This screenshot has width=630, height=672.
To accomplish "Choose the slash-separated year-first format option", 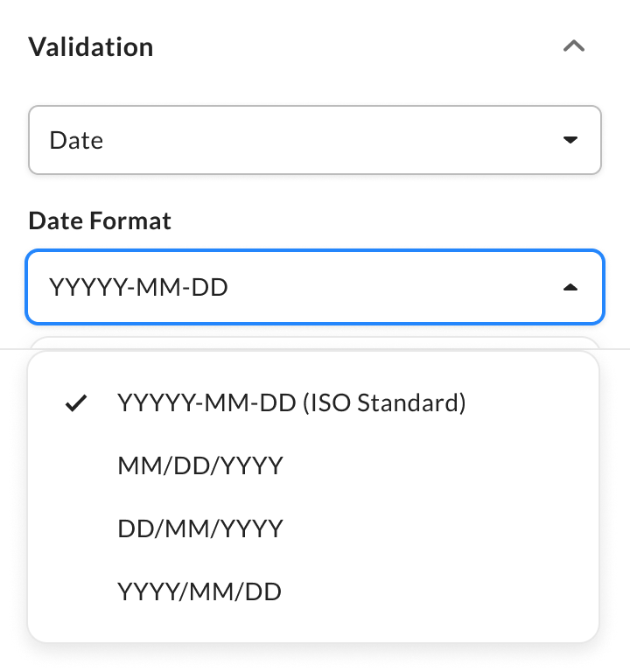I will (x=199, y=591).
